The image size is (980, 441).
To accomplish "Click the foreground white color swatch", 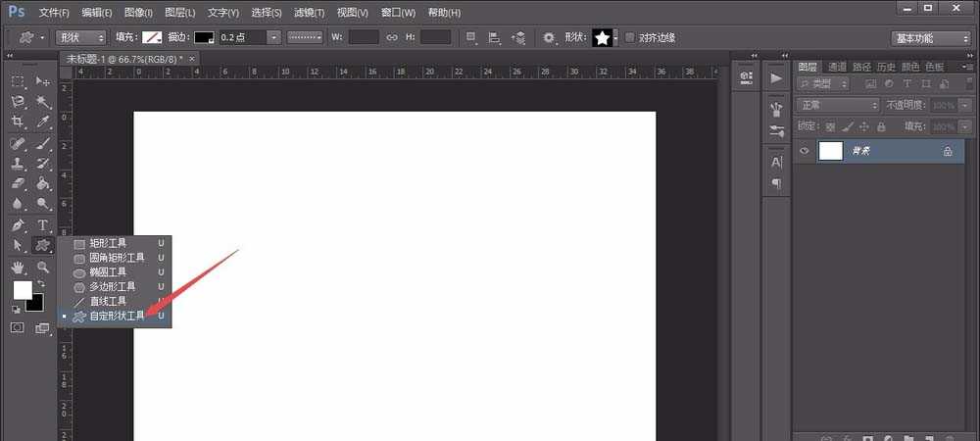I will (22, 290).
